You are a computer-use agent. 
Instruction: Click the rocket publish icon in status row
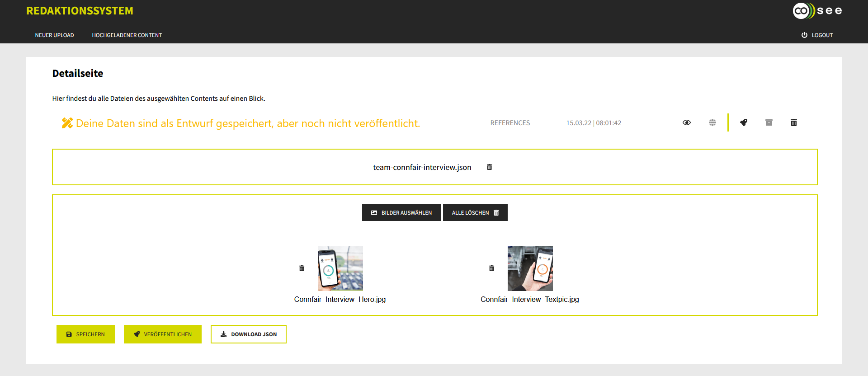pos(744,122)
